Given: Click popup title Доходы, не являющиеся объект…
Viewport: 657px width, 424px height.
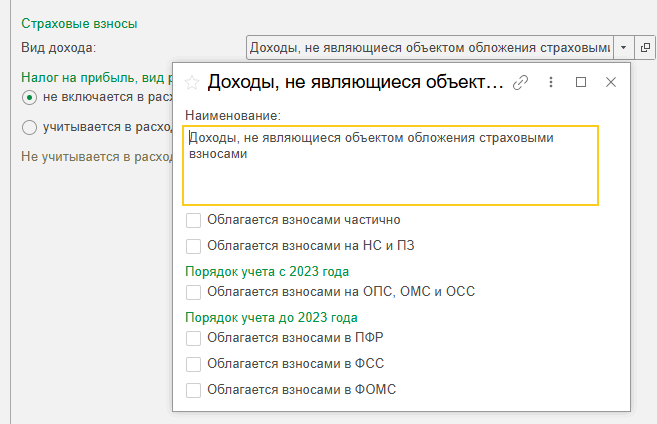Looking at the screenshot, I should point(355,82).
